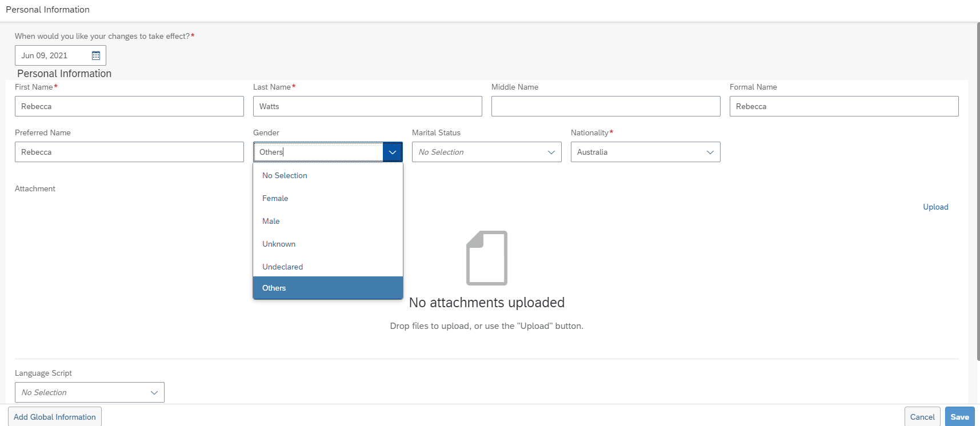Select Male from Gender list
Image resolution: width=980 pixels, height=426 pixels.
[328, 221]
